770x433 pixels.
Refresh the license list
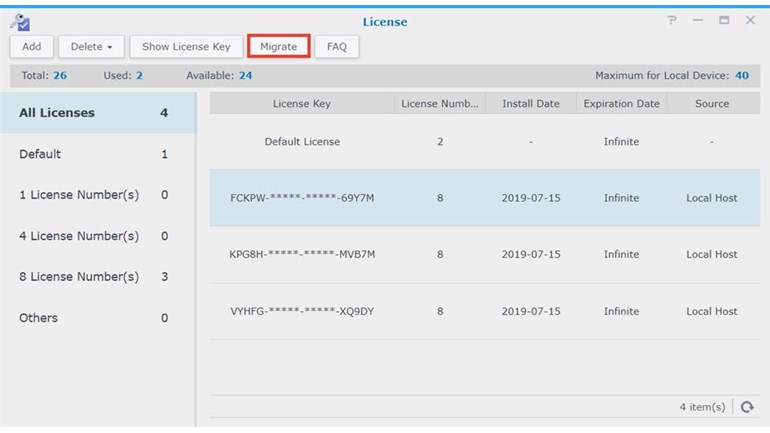pos(747,407)
